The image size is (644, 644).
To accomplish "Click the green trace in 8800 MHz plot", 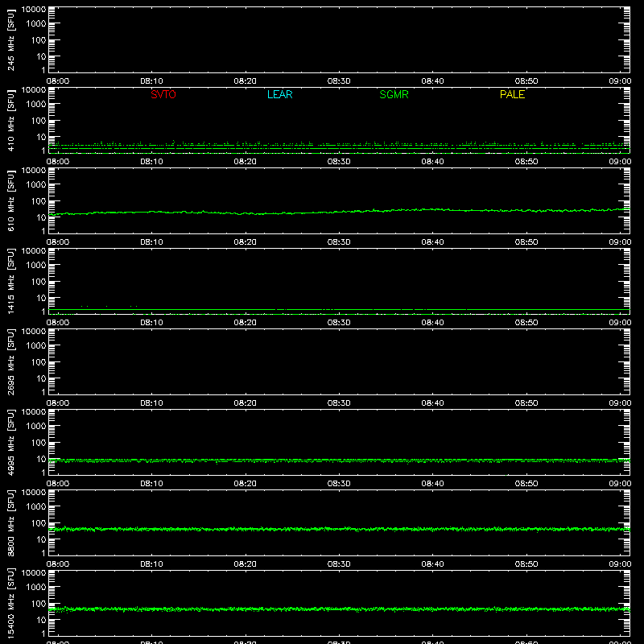I will 339,529.
